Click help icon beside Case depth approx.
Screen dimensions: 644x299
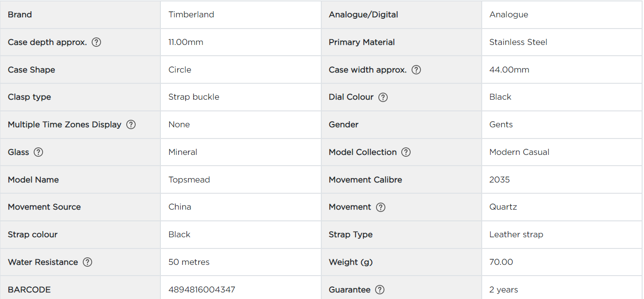point(96,42)
